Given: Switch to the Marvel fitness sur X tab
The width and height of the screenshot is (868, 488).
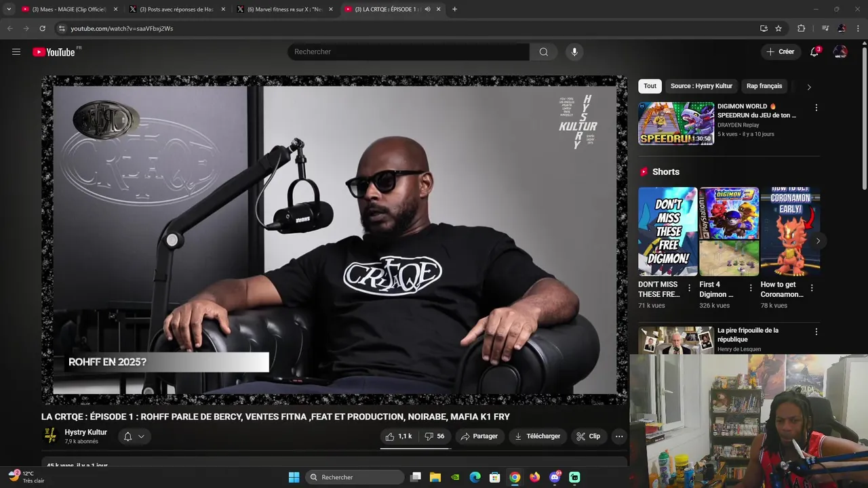Looking at the screenshot, I should click(283, 9).
